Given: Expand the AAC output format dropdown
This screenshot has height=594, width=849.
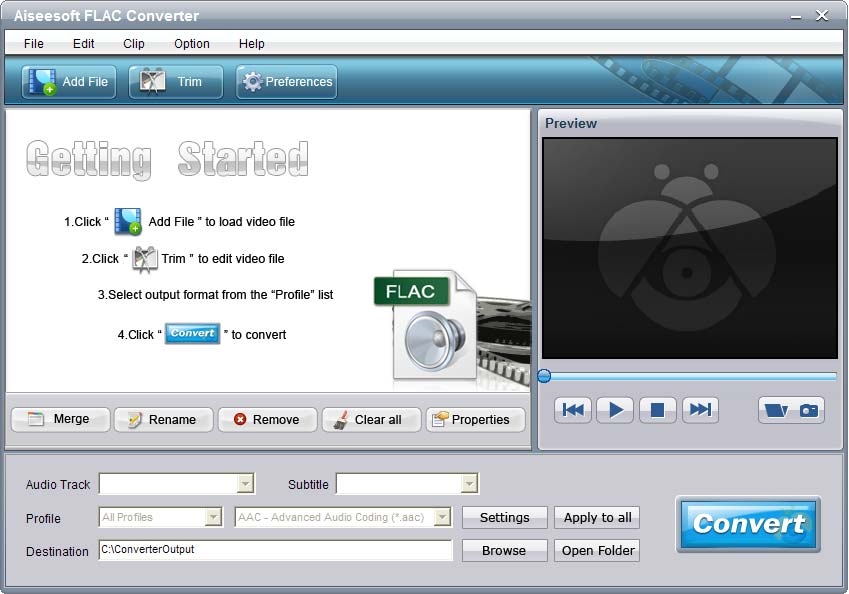Looking at the screenshot, I should tap(442, 517).
